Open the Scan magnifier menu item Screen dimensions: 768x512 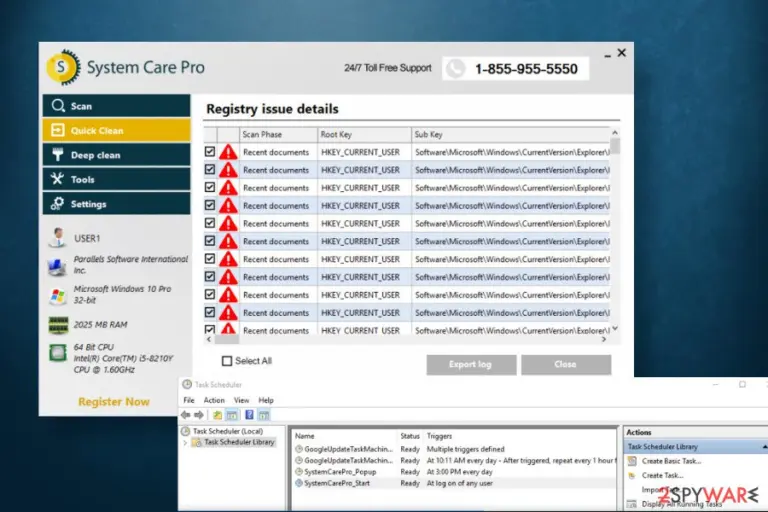116,106
